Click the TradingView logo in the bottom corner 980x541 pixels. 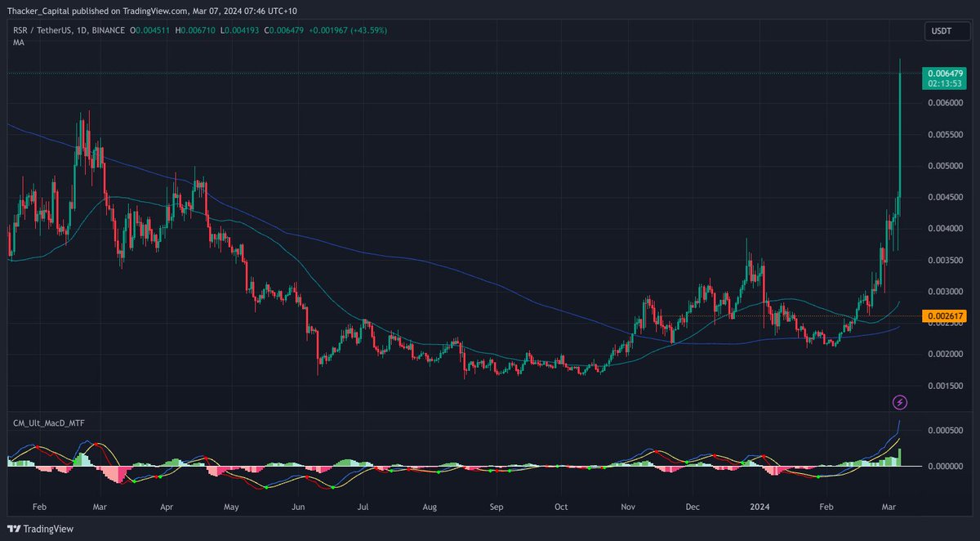coord(38,530)
